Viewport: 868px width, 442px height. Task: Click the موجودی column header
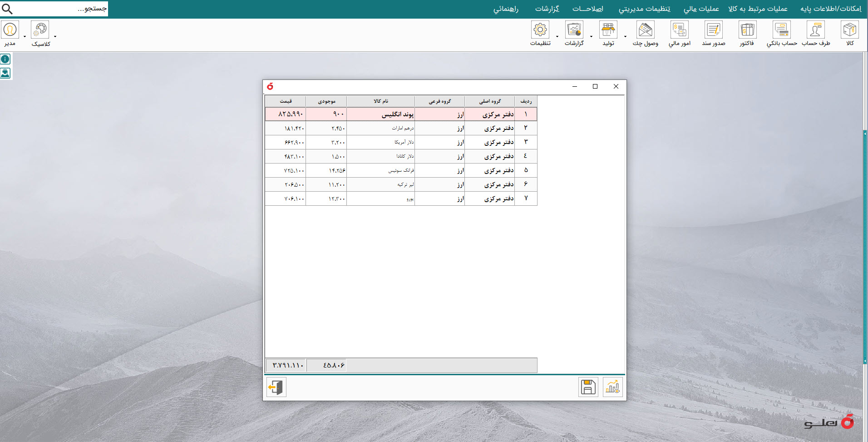point(326,101)
